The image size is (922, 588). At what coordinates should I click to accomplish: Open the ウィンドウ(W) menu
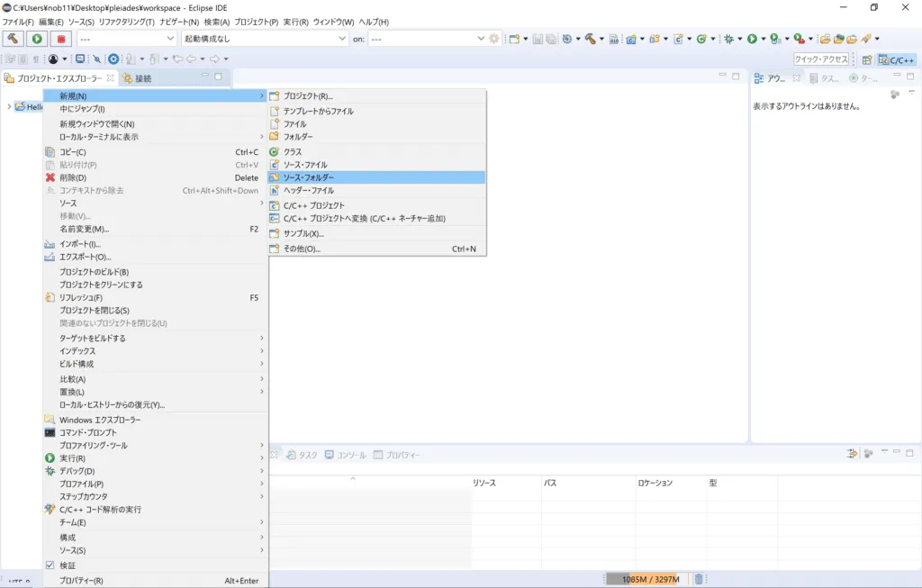(333, 22)
